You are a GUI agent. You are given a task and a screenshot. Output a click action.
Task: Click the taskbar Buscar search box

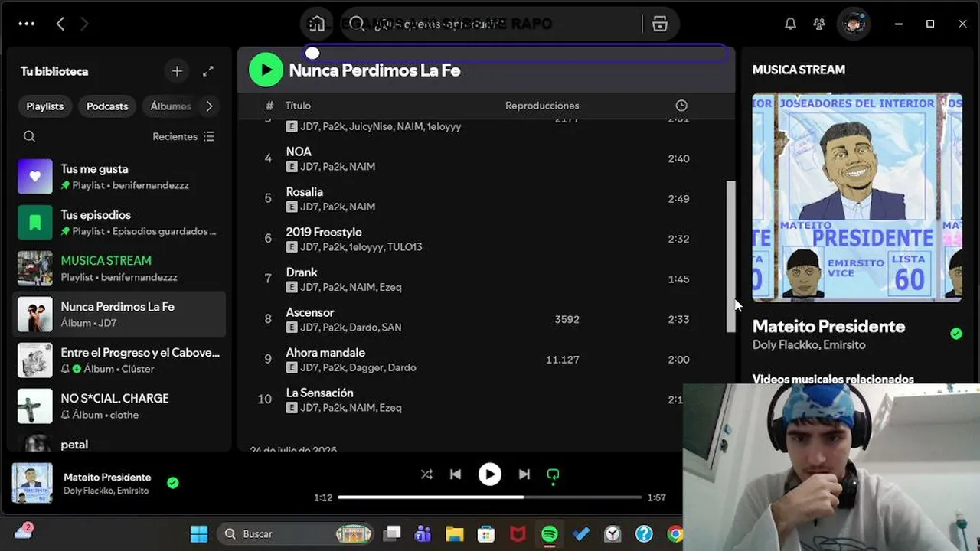296,533
